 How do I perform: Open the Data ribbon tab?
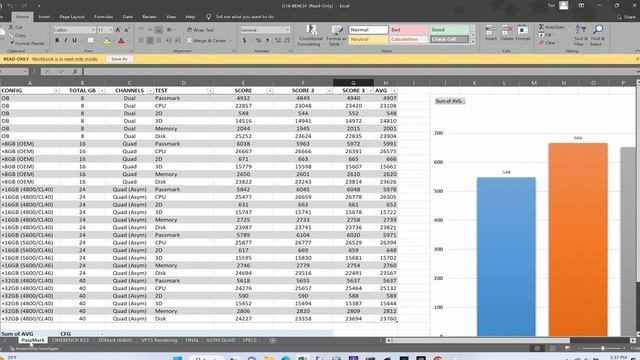tap(128, 17)
